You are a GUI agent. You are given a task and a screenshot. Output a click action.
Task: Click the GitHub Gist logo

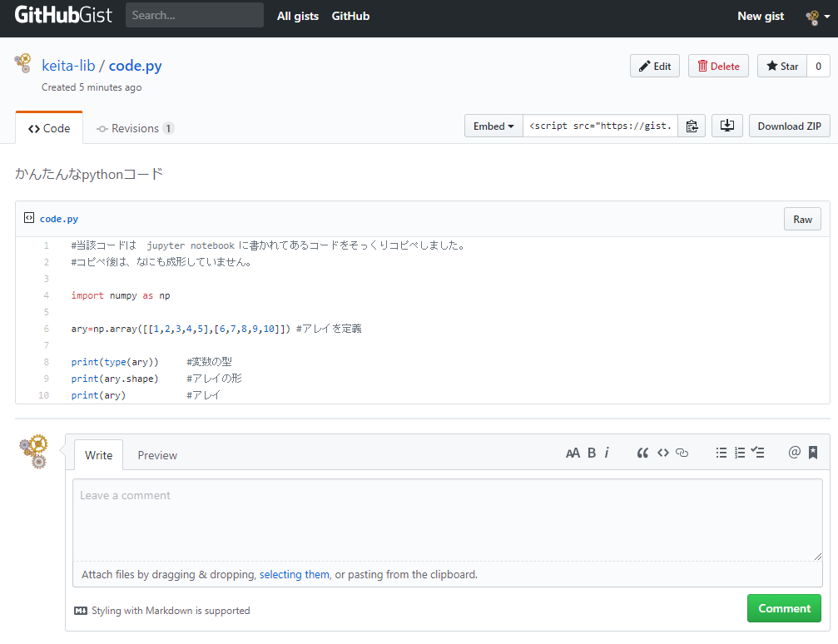tap(63, 15)
